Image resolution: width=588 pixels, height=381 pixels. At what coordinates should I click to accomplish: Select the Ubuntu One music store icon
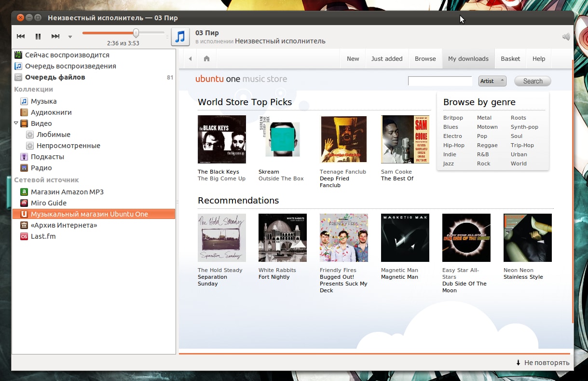24,214
